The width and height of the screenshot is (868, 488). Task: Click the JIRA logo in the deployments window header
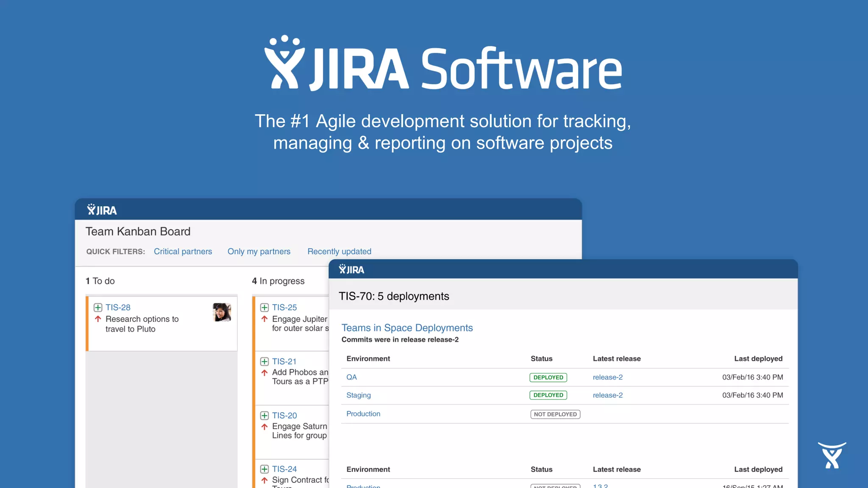(x=351, y=269)
